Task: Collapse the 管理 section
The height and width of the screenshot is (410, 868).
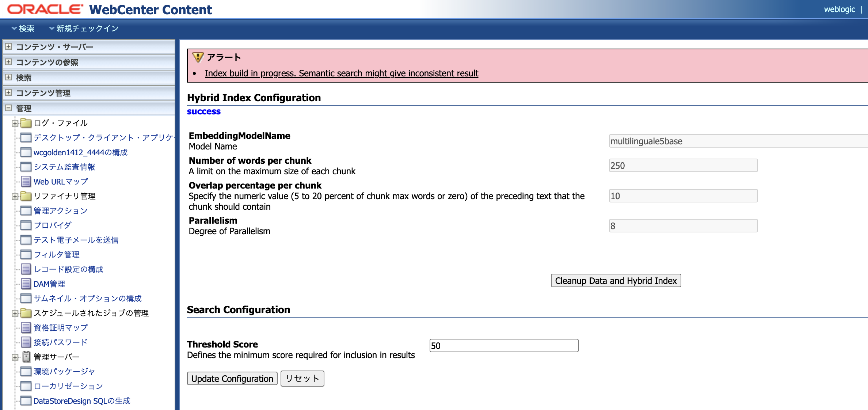Action: 8,108
